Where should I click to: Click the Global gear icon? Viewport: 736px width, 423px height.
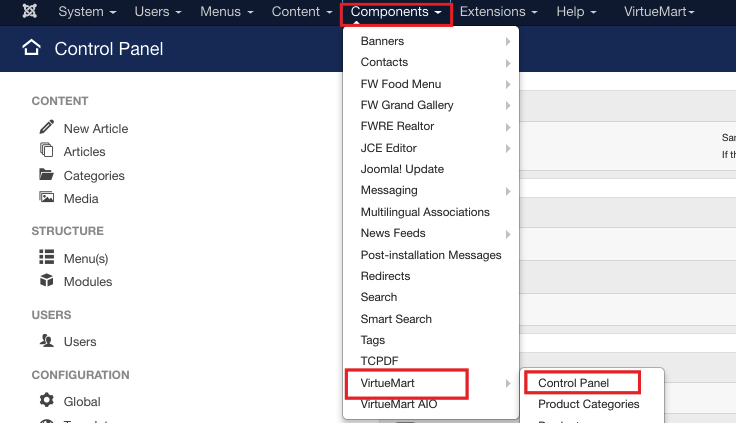[x=46, y=401]
